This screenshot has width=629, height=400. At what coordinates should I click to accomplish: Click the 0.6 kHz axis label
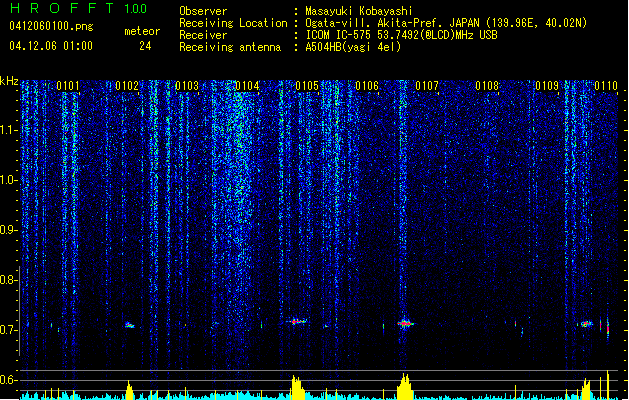click(x=9, y=380)
